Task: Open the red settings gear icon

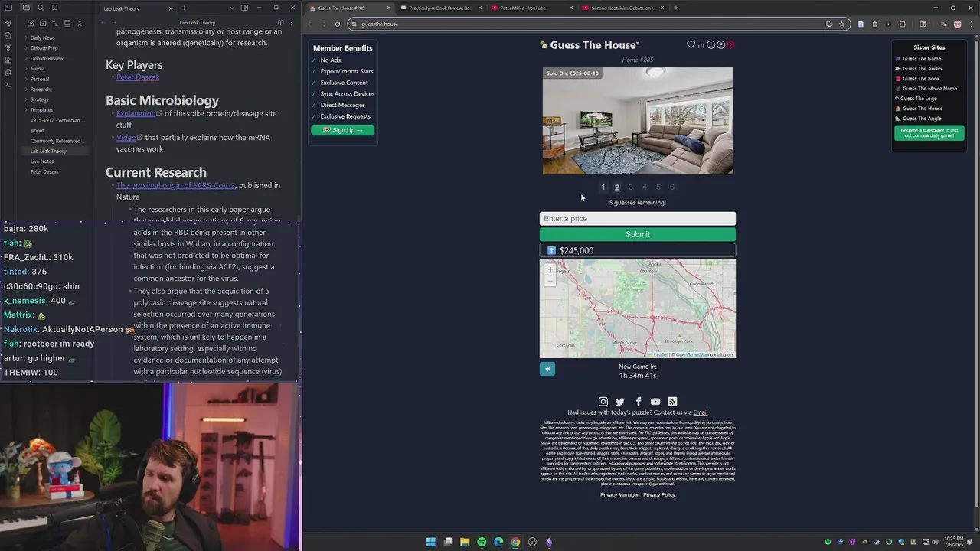Action: coord(731,44)
